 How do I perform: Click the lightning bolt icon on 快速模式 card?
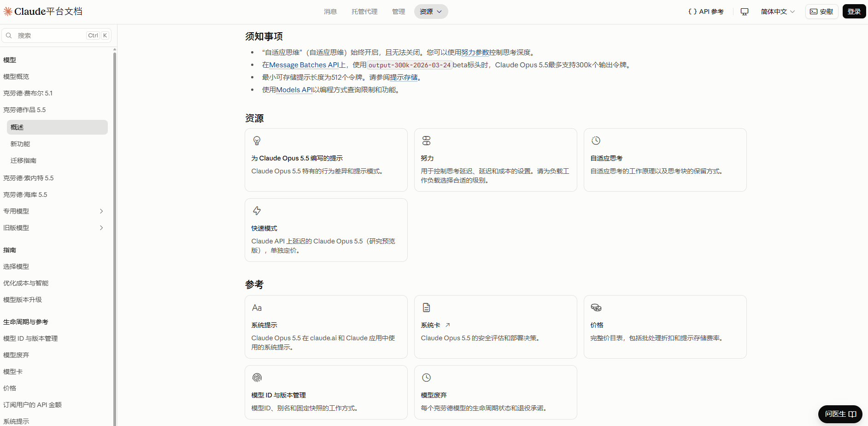pos(257,211)
